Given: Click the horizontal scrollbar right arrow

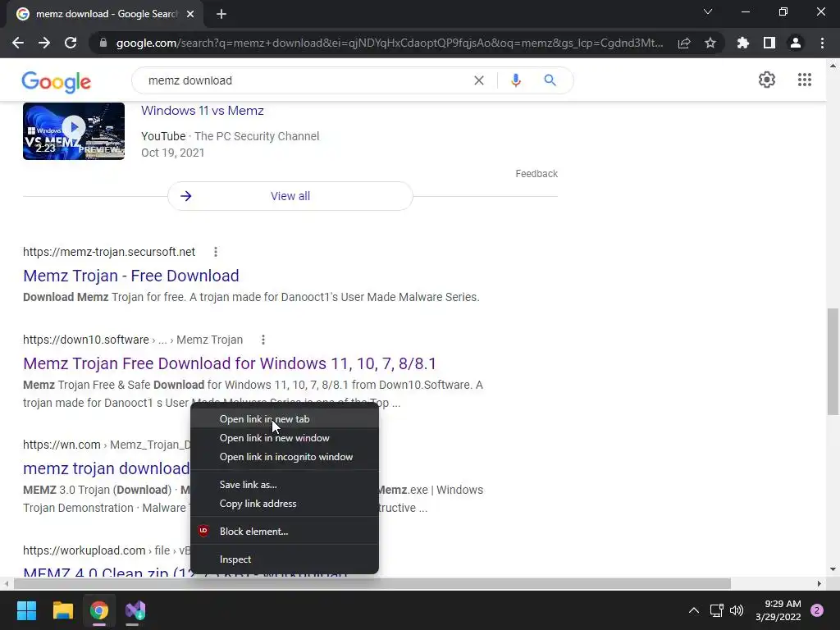Looking at the screenshot, I should point(819,583).
